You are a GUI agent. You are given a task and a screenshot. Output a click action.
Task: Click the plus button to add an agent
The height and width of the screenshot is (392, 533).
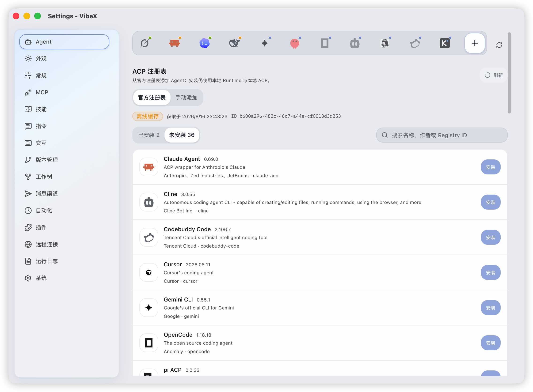coord(475,43)
